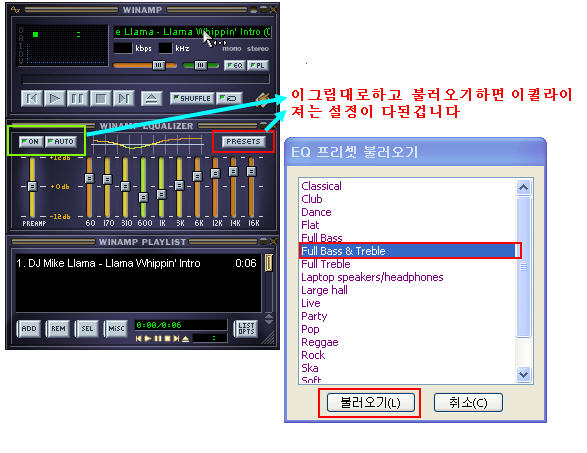Turn the equalizer ON button
Image resolution: width=587 pixels, height=453 pixels.
(31, 142)
